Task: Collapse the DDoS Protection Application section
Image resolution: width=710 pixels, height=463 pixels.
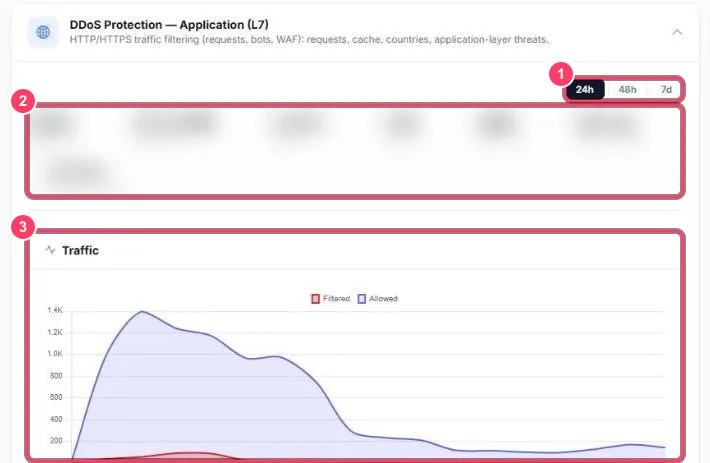Action: (677, 32)
